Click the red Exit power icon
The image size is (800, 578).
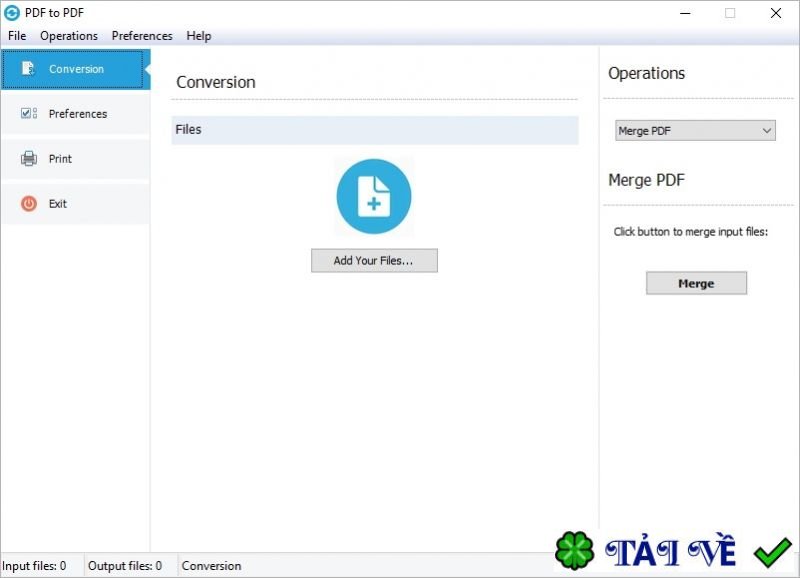[29, 204]
